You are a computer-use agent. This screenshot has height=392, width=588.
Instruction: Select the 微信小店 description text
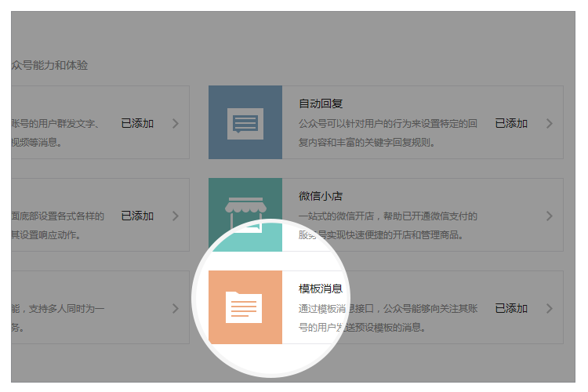(388, 226)
